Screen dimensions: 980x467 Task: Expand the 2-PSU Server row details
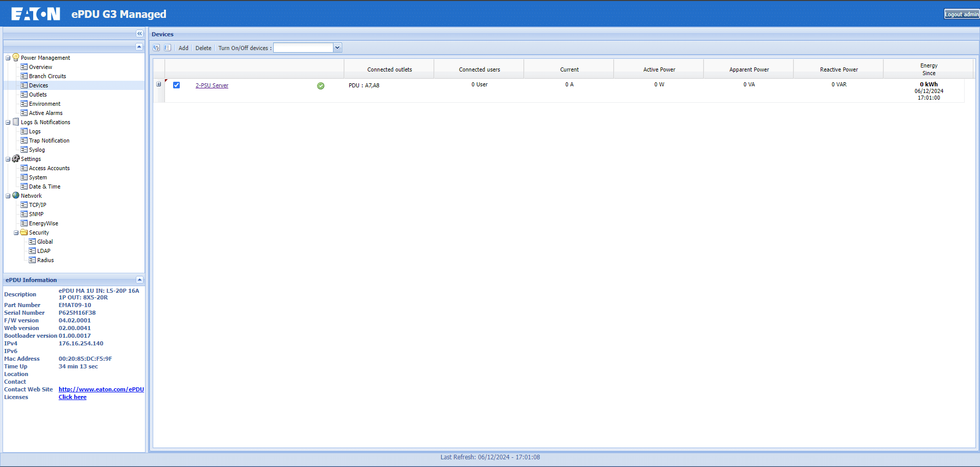pos(159,84)
